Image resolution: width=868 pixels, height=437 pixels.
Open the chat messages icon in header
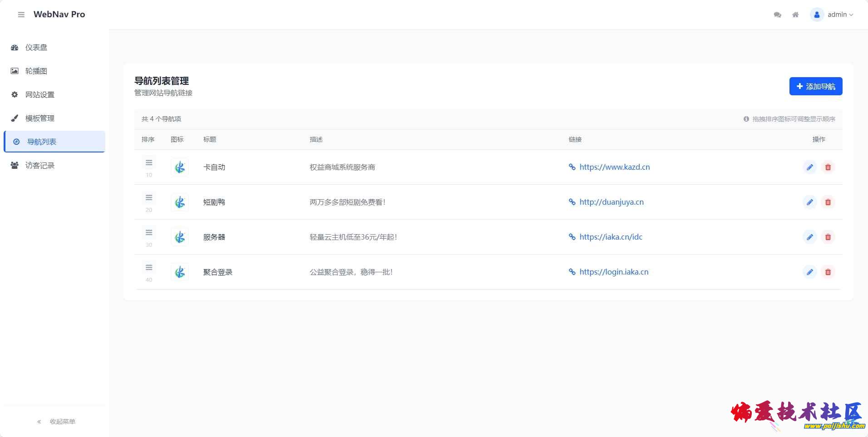777,15
